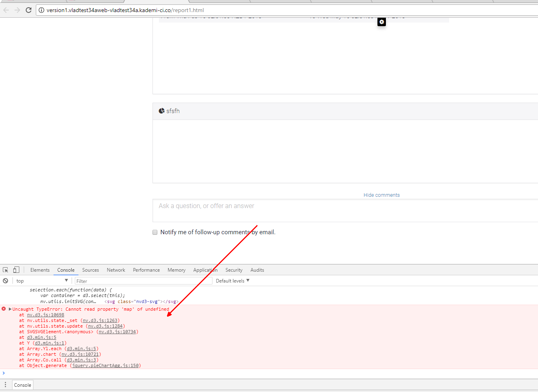This screenshot has height=392, width=538.
Task: Switch to the Memory tab
Action: pyautogui.click(x=177, y=270)
